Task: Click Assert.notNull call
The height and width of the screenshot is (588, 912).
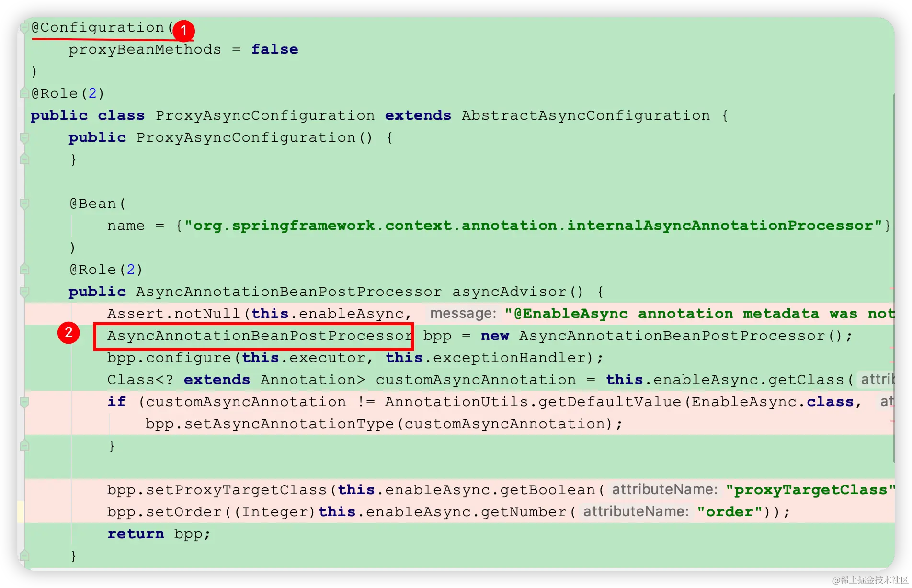Action: point(174,314)
